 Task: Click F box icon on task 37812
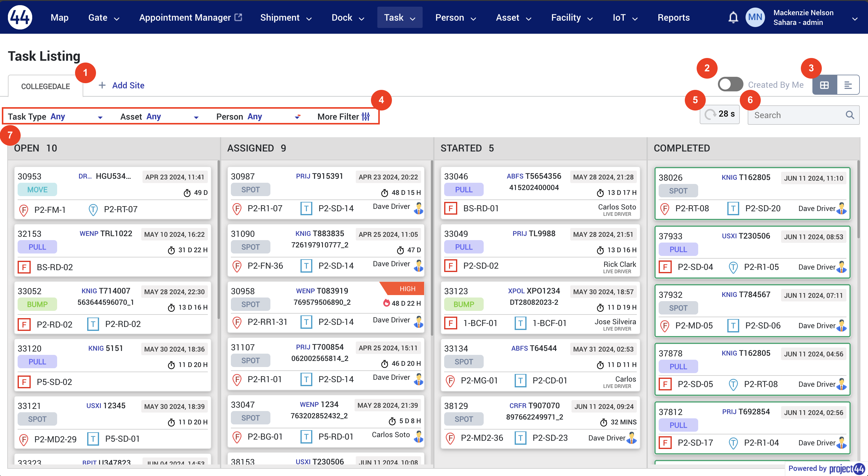click(665, 443)
